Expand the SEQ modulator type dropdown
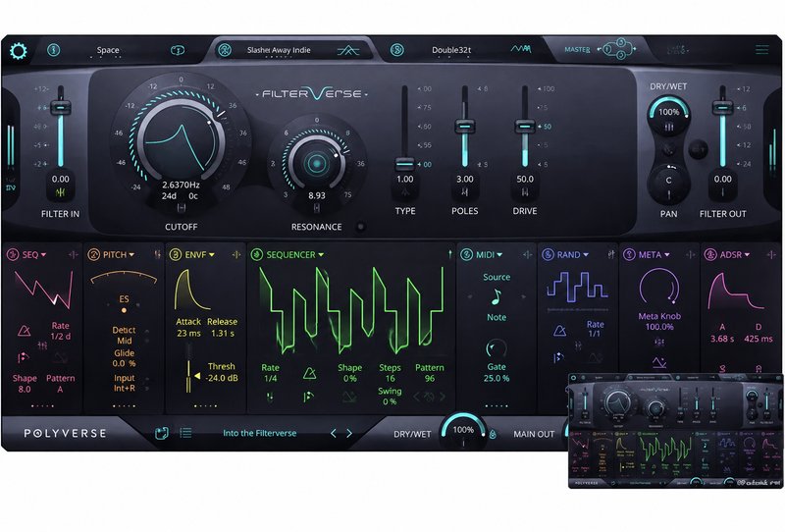 pyautogui.click(x=43, y=255)
